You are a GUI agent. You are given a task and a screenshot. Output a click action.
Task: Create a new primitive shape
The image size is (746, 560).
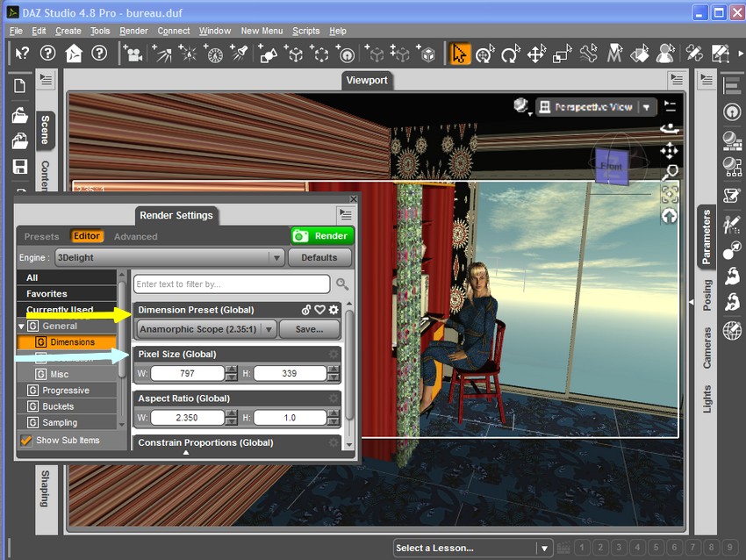tap(268, 54)
